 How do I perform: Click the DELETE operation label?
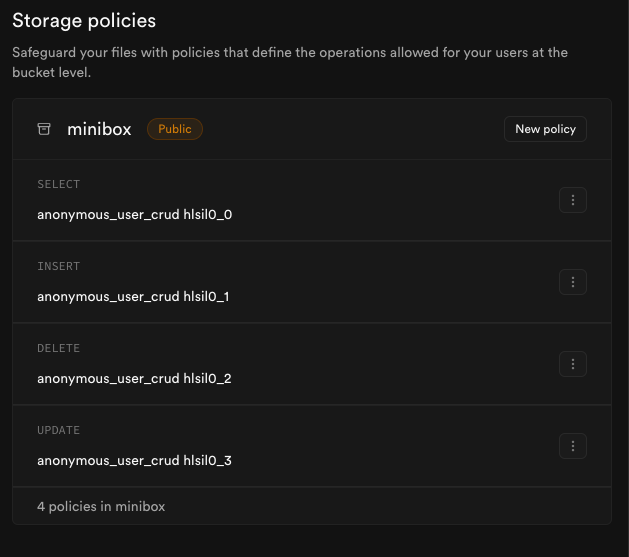pos(58,348)
